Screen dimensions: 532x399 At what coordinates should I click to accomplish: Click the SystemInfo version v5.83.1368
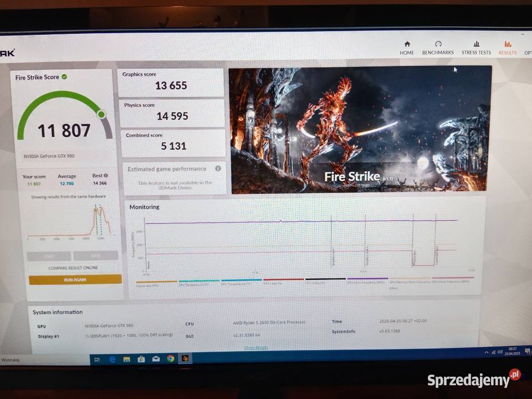[390, 331]
